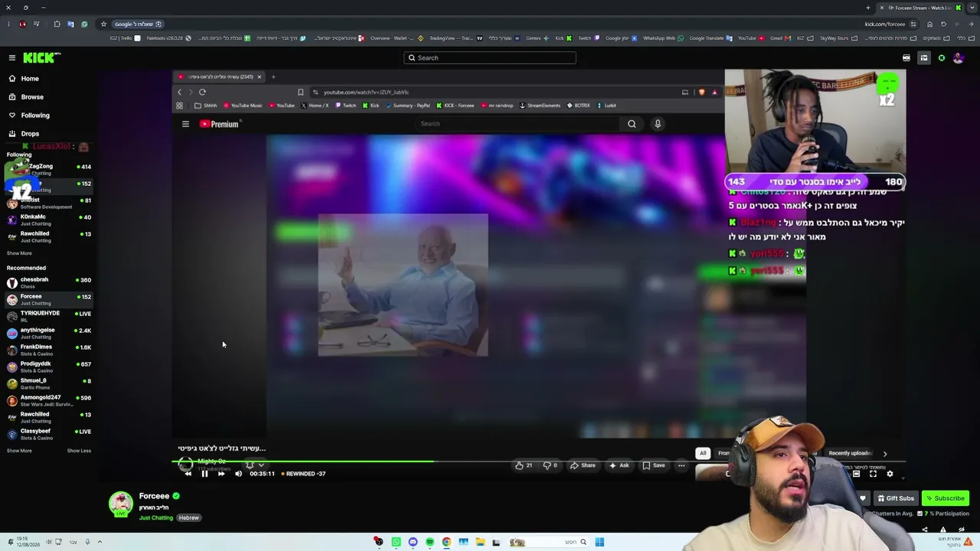Show hidden system tray icons

pos(100,542)
